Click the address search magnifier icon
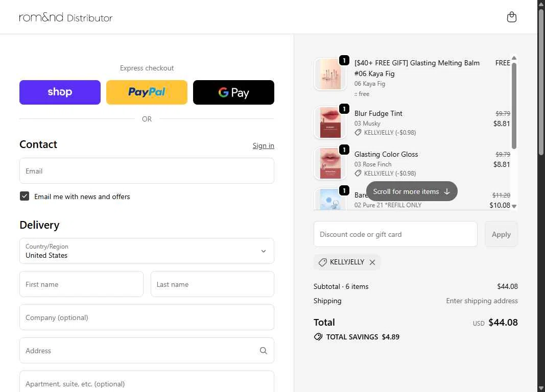545x392 pixels. 264,351
